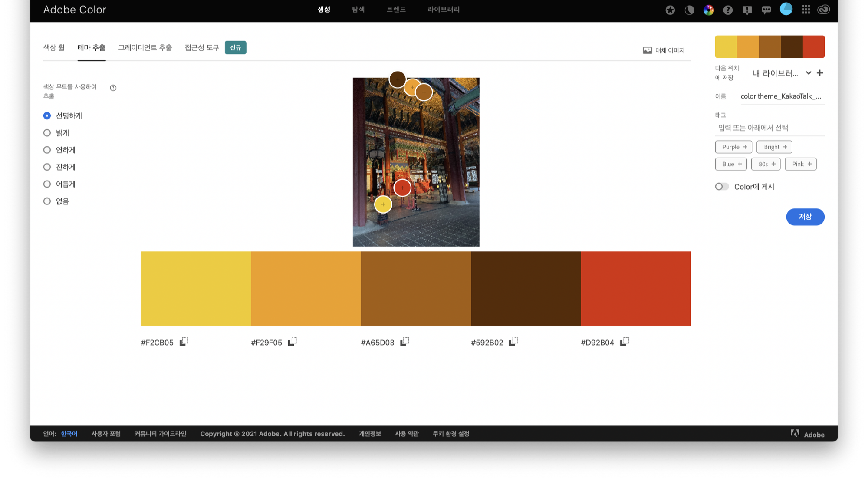Image resolution: width=868 pixels, height=481 pixels.
Task: Select the large brown #A65D03 swatch
Action: [x=416, y=289]
